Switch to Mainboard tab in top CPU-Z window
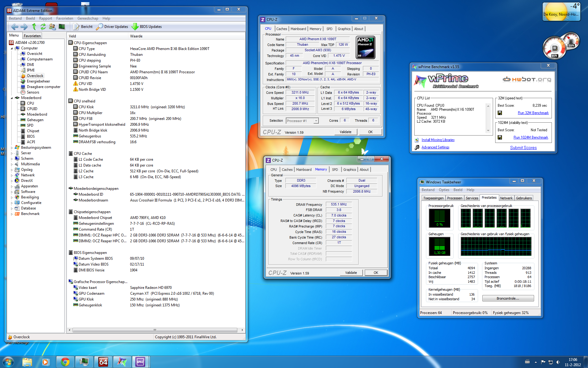The width and height of the screenshot is (588, 368). (x=298, y=29)
